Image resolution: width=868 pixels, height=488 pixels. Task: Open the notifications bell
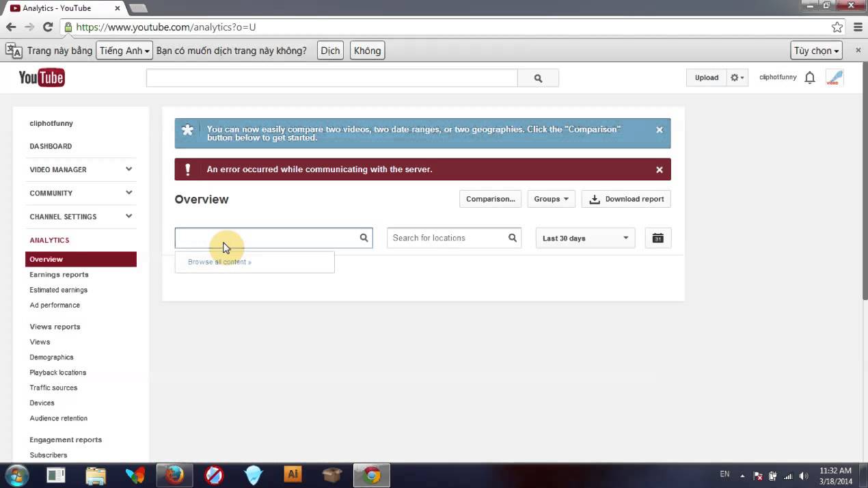click(x=810, y=78)
